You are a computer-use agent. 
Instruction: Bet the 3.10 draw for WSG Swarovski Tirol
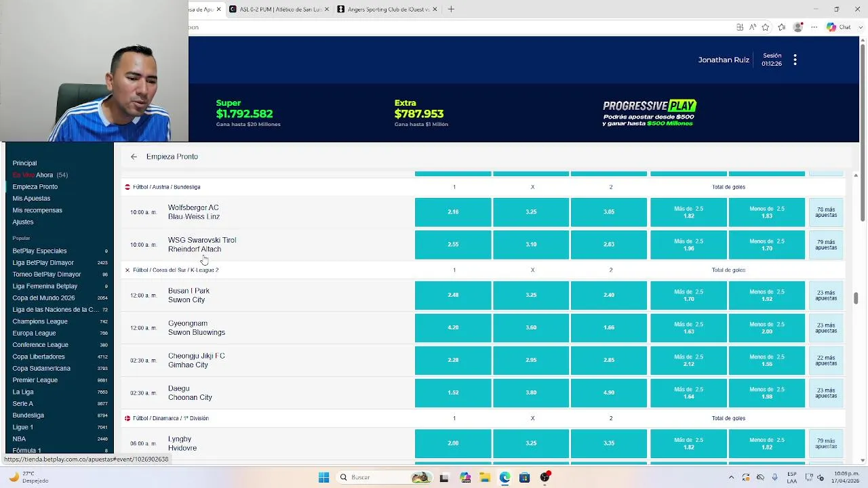[x=531, y=245]
